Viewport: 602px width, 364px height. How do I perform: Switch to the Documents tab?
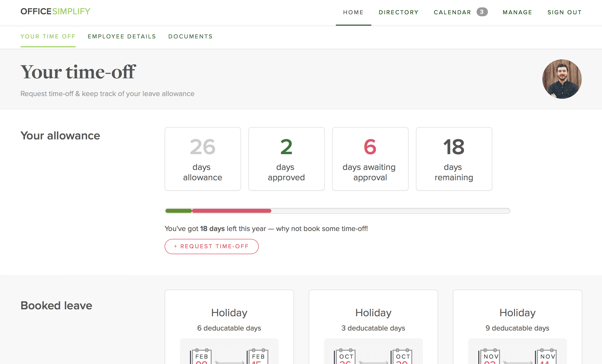(190, 36)
